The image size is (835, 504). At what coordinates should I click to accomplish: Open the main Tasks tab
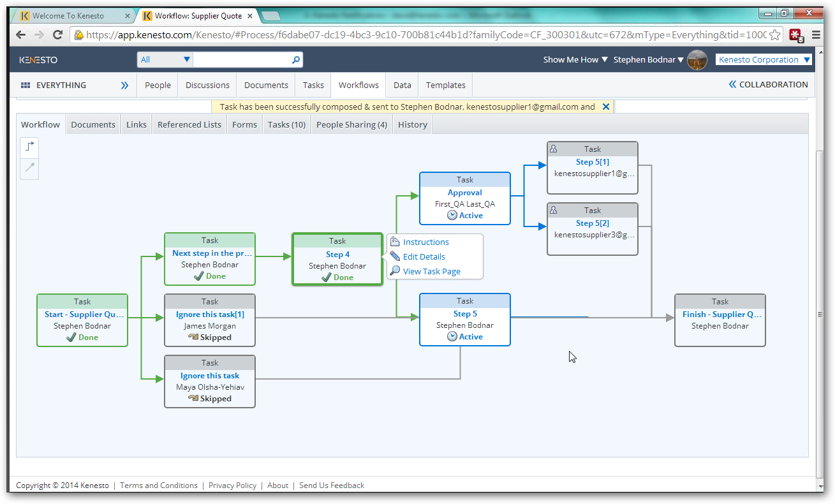(313, 85)
